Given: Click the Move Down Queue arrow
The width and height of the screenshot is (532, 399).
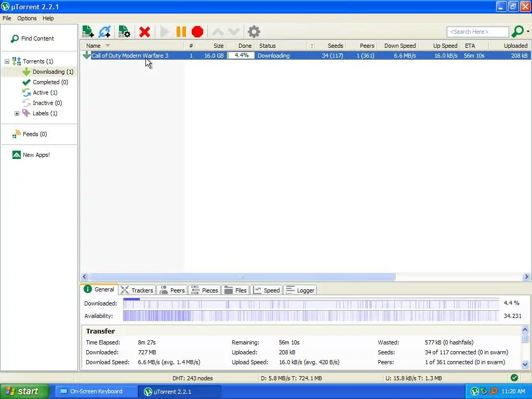Looking at the screenshot, I should click(234, 32).
